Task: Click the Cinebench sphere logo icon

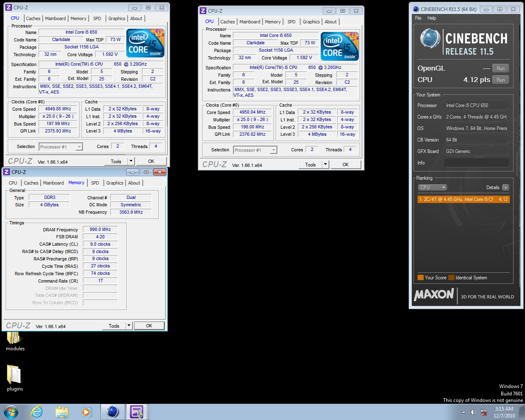Action: (x=430, y=39)
